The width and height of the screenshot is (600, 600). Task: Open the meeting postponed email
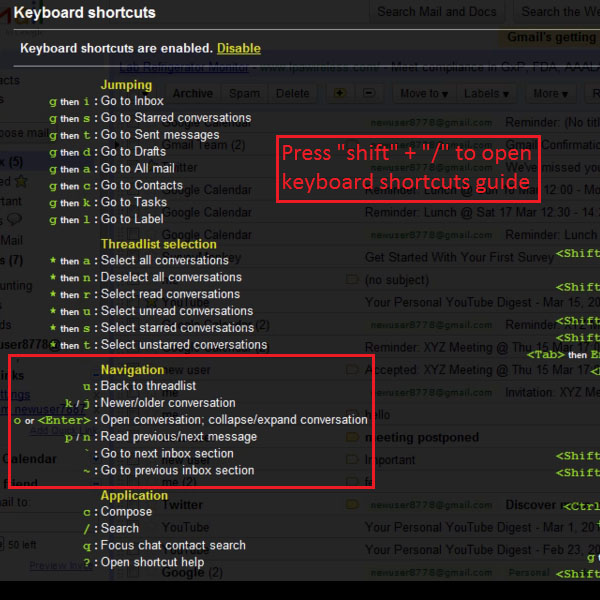click(x=422, y=437)
